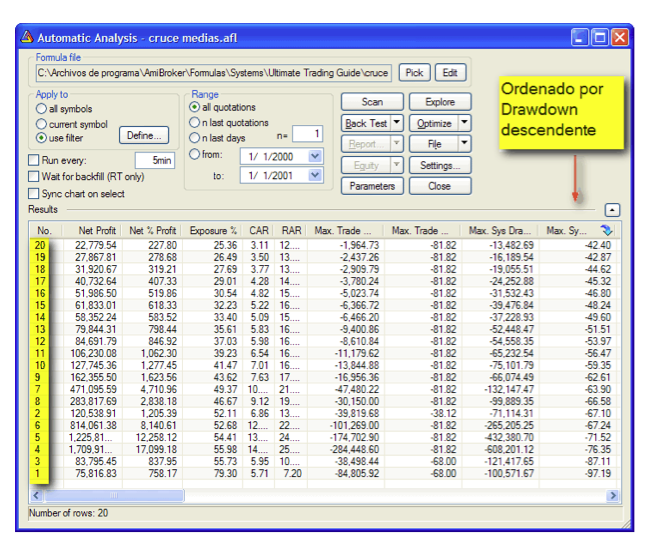Click the formula file path field
The image size is (648, 545).
[x=214, y=73]
